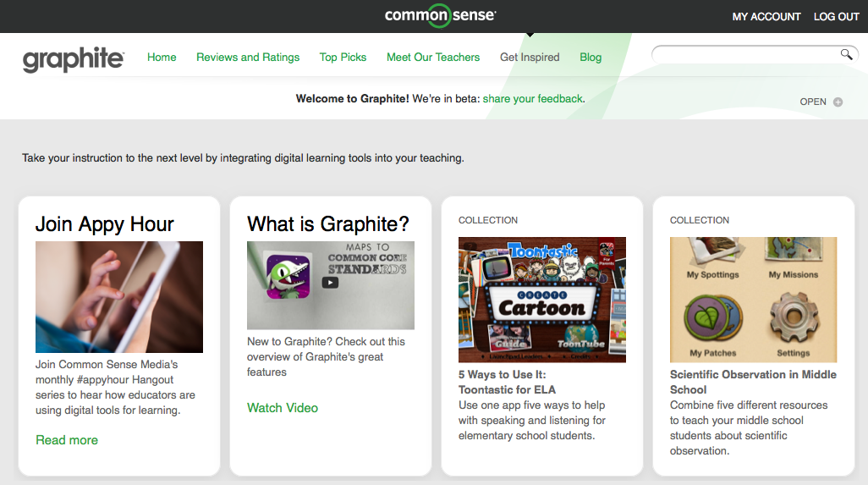Click the Join Appy Hour heading
Viewport: 868px width, 485px height.
coord(105,224)
